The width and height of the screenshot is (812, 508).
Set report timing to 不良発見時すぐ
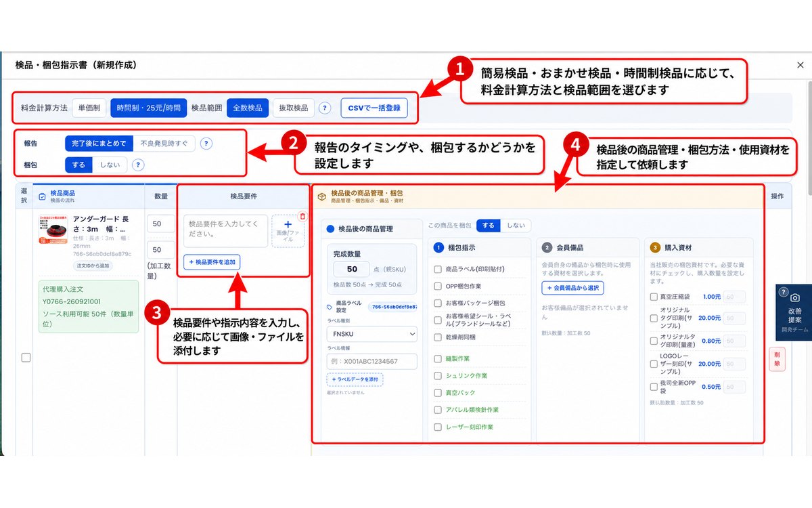tap(164, 144)
